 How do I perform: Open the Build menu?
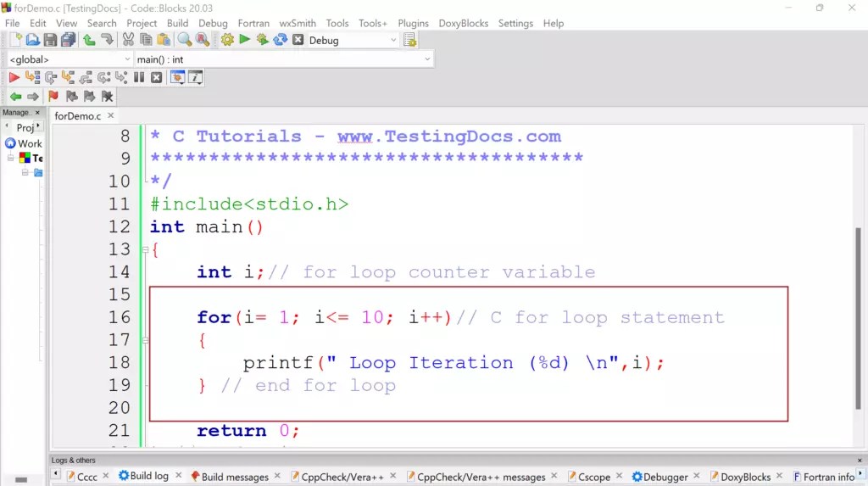pyautogui.click(x=177, y=23)
